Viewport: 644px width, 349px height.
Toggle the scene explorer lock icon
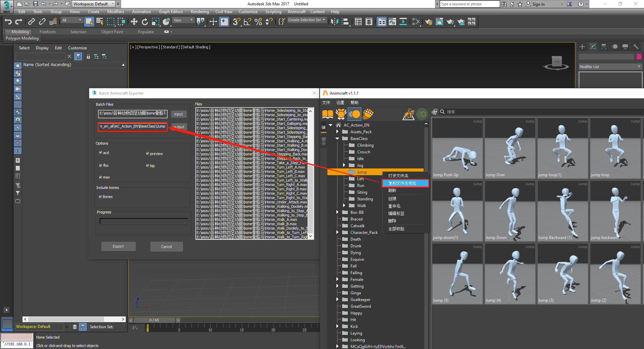pyautogui.click(x=88, y=56)
